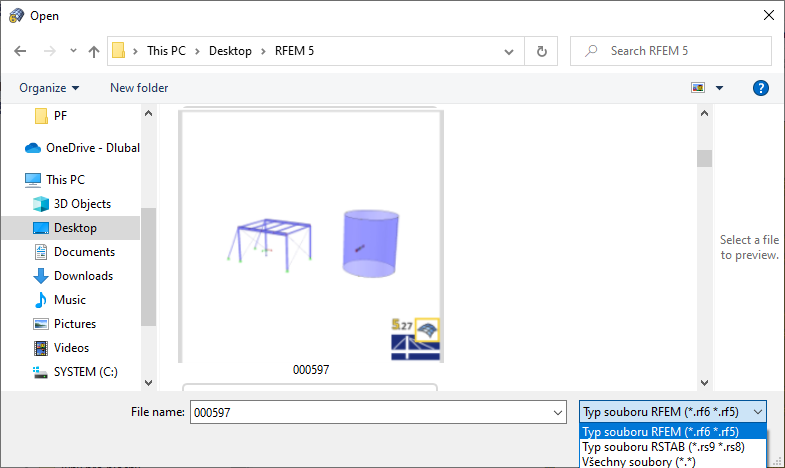
Task: Click the folder icon in address bar
Action: click(x=119, y=51)
